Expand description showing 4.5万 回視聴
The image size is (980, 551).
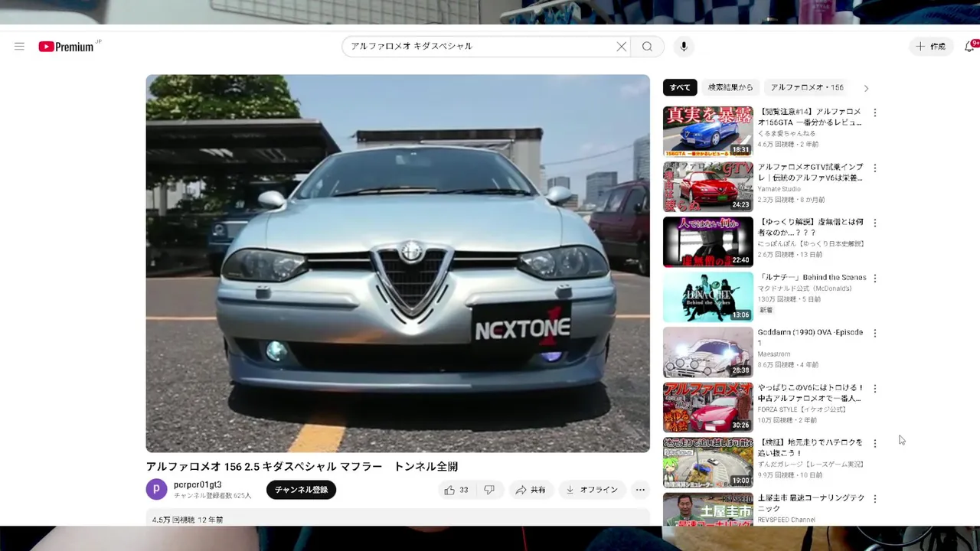pyautogui.click(x=397, y=518)
